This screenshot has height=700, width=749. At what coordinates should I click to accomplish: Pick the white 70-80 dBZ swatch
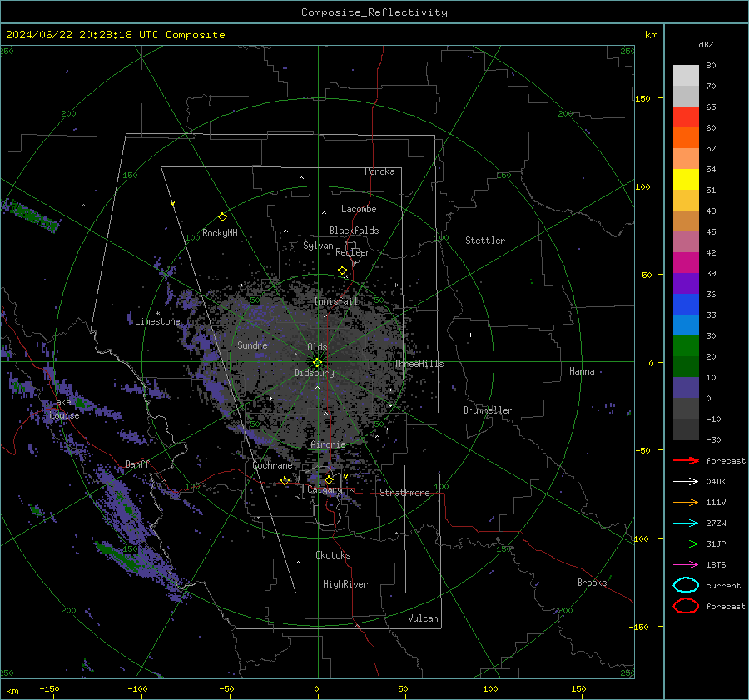[686, 76]
